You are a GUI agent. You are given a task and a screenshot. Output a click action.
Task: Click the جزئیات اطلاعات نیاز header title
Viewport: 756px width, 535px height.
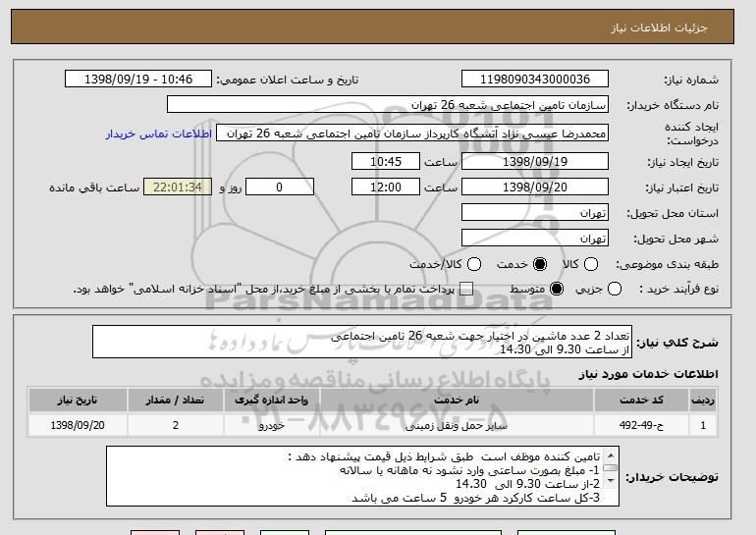coord(659,27)
